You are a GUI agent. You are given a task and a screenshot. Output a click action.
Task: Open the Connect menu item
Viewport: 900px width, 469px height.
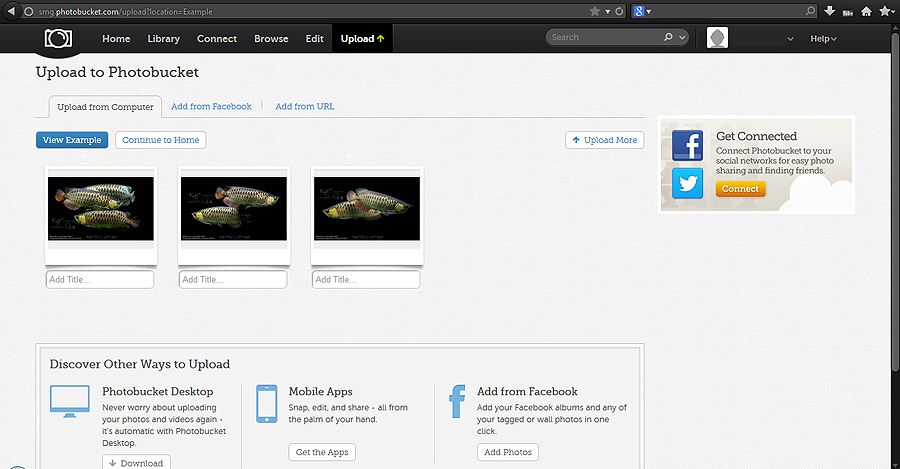pyautogui.click(x=217, y=38)
